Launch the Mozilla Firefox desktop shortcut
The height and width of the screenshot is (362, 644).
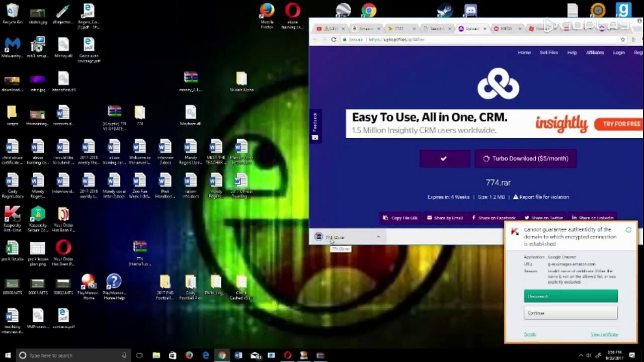pyautogui.click(x=267, y=16)
